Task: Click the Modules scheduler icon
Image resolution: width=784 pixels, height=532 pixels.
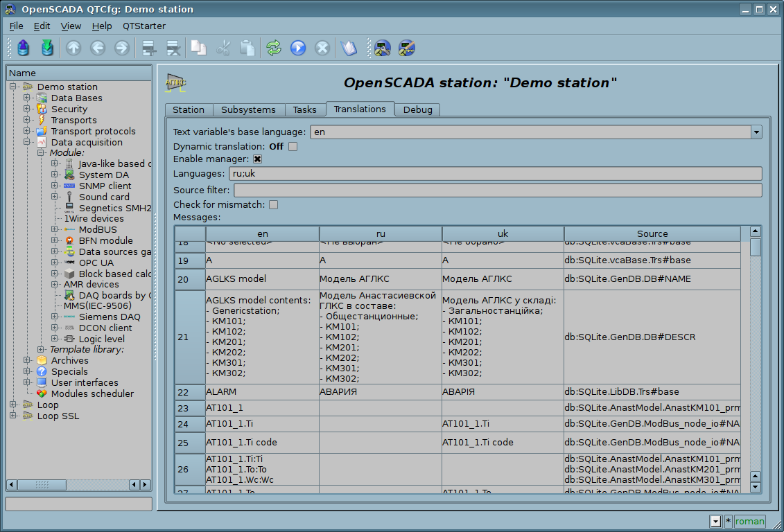Action: [x=42, y=393]
